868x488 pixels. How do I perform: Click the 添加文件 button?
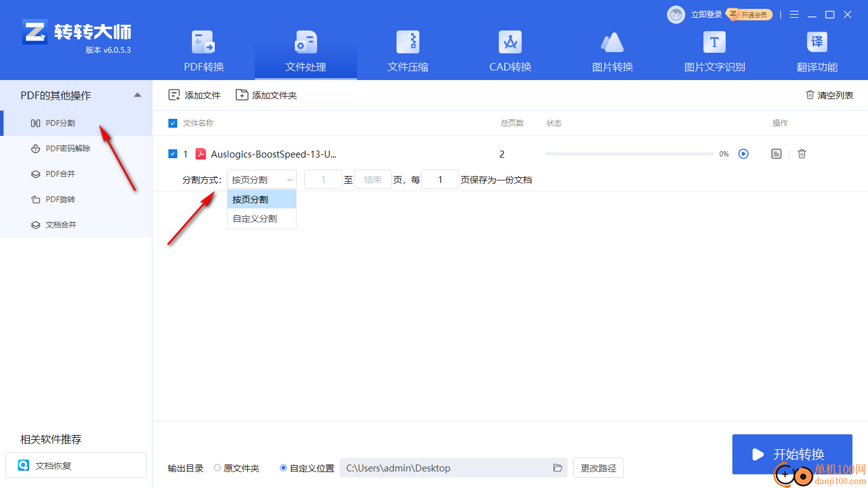[194, 95]
